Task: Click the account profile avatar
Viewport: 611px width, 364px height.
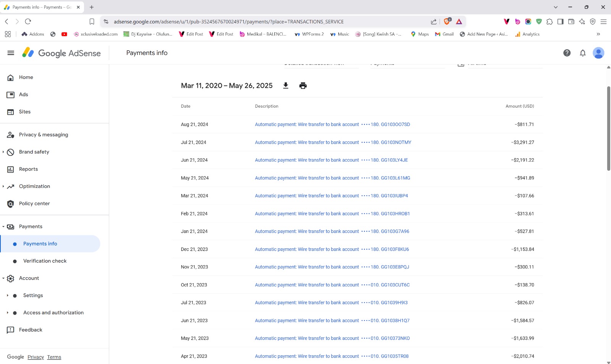Action: pos(598,53)
